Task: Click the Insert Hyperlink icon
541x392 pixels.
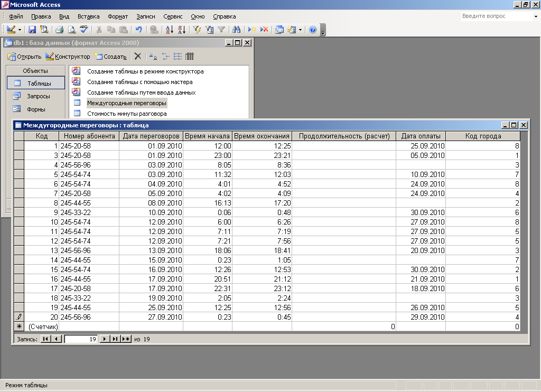Action: [x=154, y=30]
